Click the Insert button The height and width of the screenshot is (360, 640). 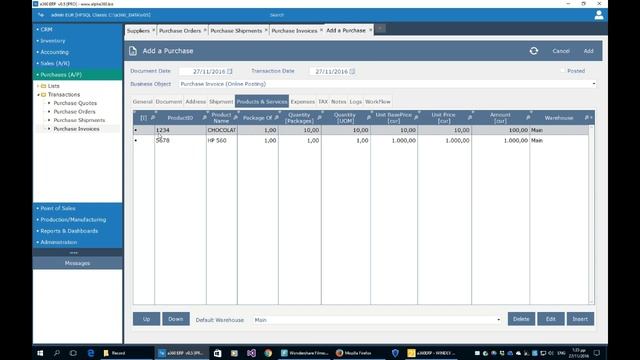pos(580,319)
